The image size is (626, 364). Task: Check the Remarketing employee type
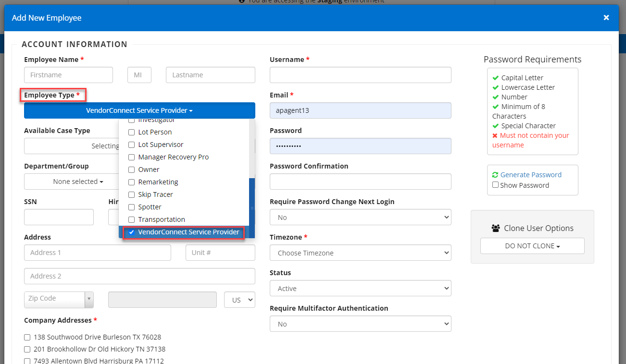click(132, 182)
